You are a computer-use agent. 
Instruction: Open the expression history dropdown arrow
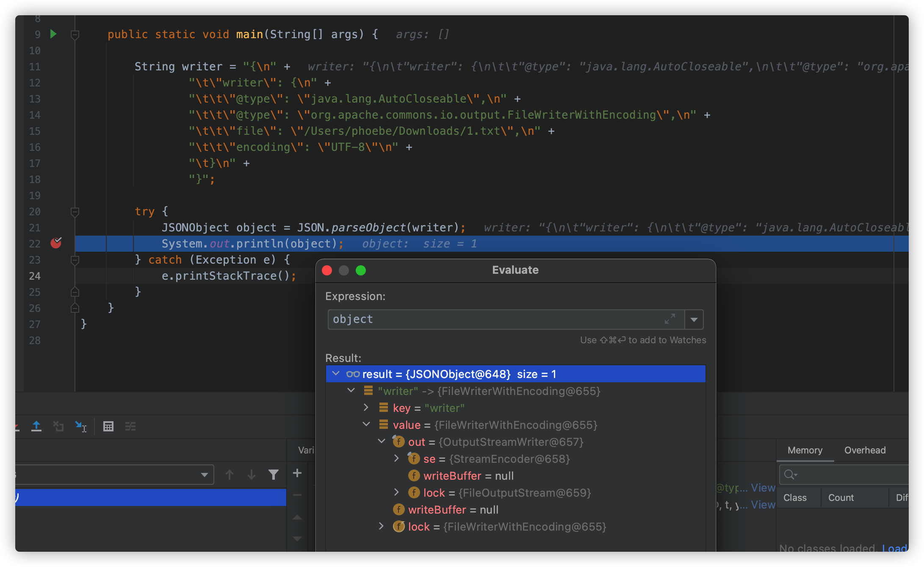point(694,320)
